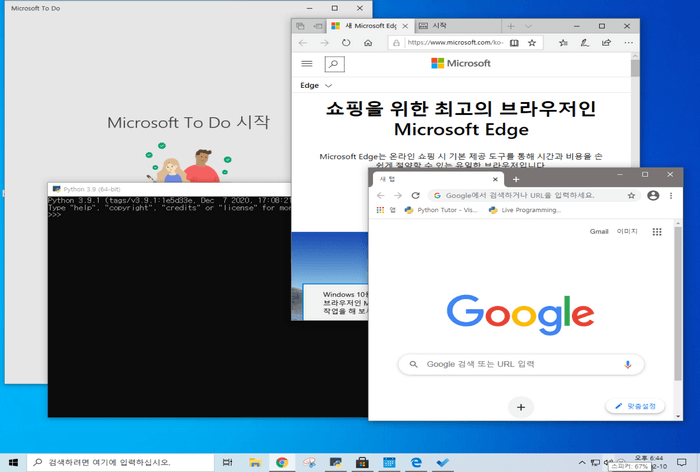Show set-aside tabs in Edge
Viewport: 700px width, 472px height.
coord(300,26)
